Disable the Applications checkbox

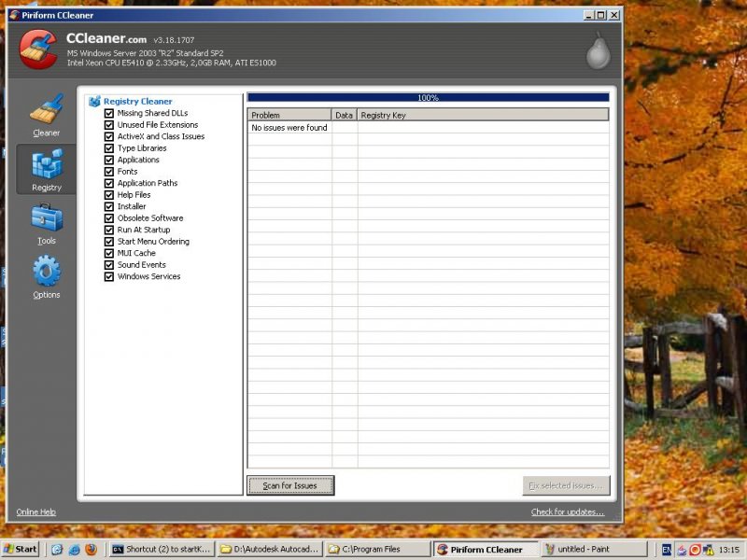tap(109, 160)
